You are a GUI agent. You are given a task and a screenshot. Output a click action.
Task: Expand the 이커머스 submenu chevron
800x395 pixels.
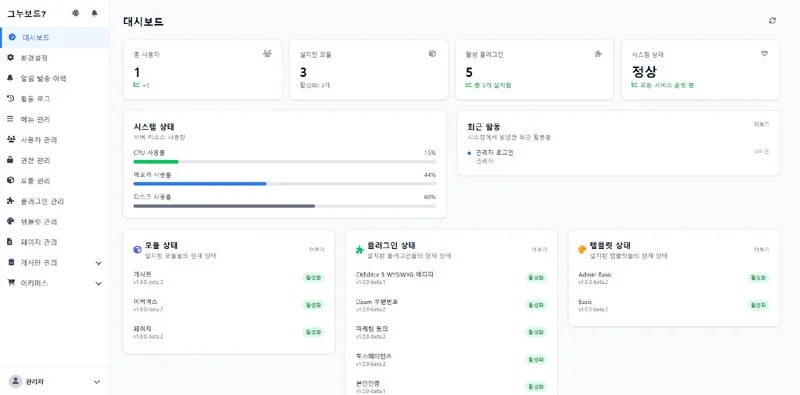(x=98, y=283)
